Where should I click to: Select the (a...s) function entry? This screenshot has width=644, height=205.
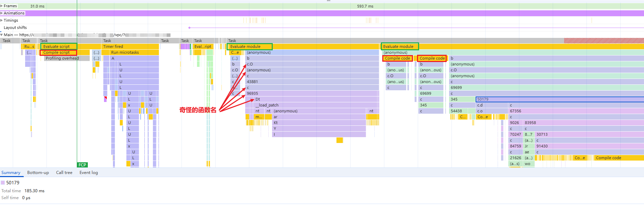pyautogui.click(x=516, y=164)
